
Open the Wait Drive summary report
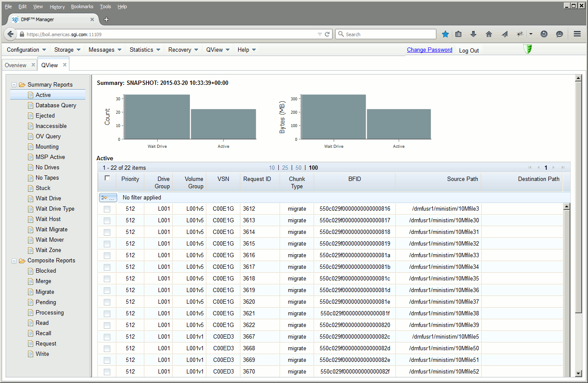click(x=48, y=198)
